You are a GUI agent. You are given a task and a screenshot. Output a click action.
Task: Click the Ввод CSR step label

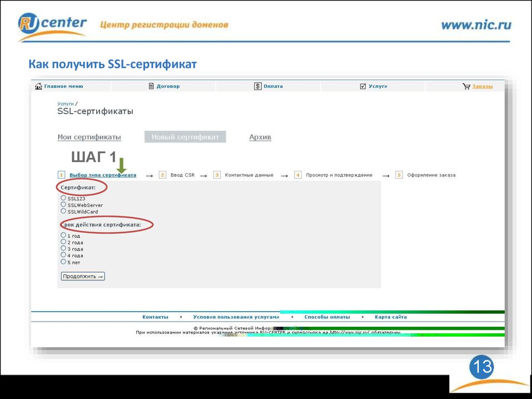pyautogui.click(x=182, y=175)
